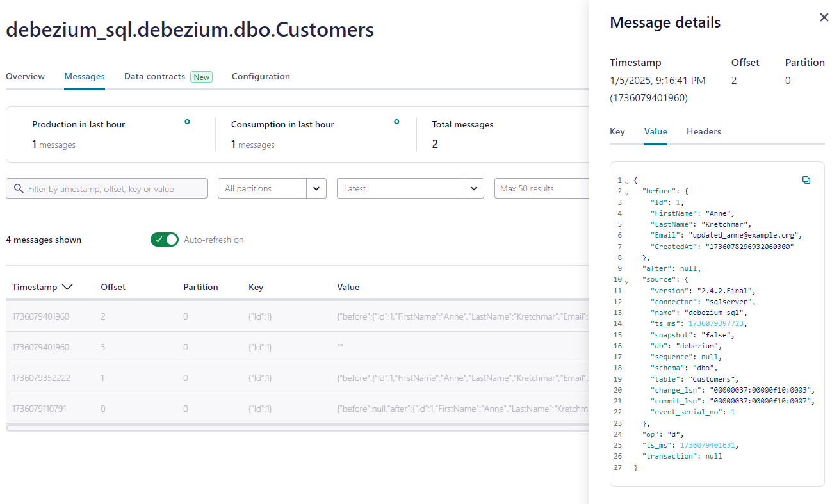The height and width of the screenshot is (504, 839).
Task: Click the "after": null line in JSON
Action: click(x=671, y=268)
